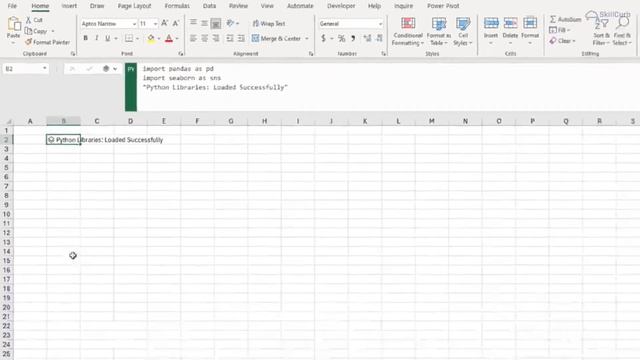This screenshot has height=360, width=640.
Task: Click the Copy icon
Action: (x=28, y=31)
